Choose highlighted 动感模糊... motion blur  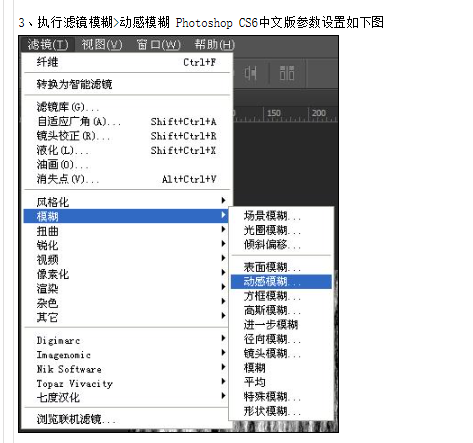pos(281,282)
